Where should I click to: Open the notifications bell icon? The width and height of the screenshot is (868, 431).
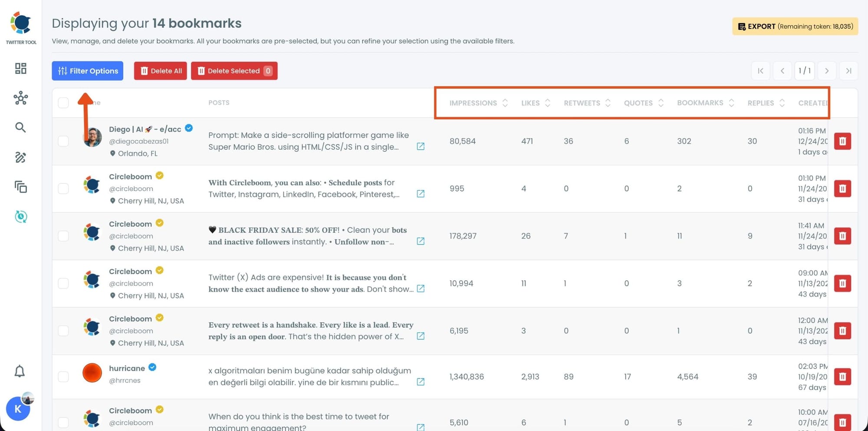(x=19, y=371)
